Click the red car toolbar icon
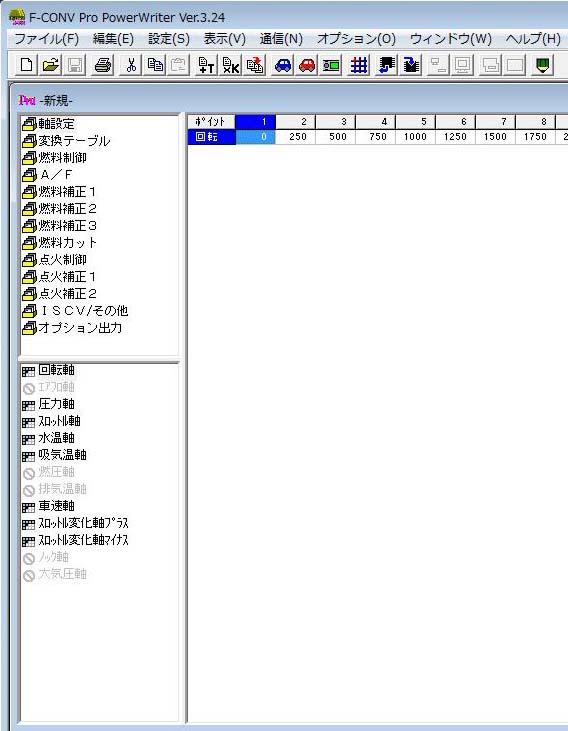This screenshot has height=731, width=568. click(307, 65)
